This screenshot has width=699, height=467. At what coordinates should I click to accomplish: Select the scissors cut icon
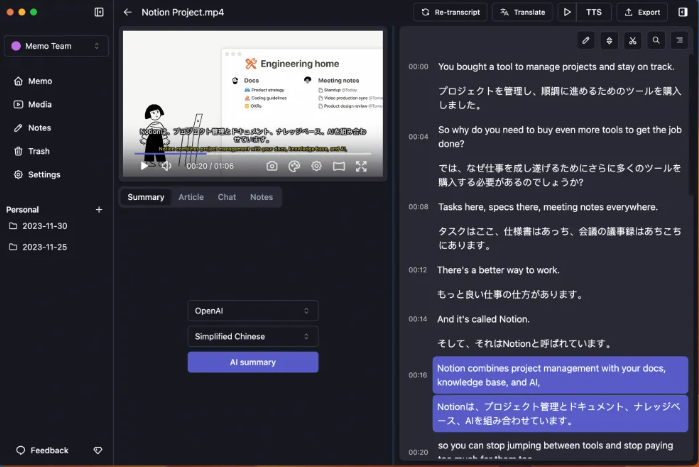pos(632,41)
